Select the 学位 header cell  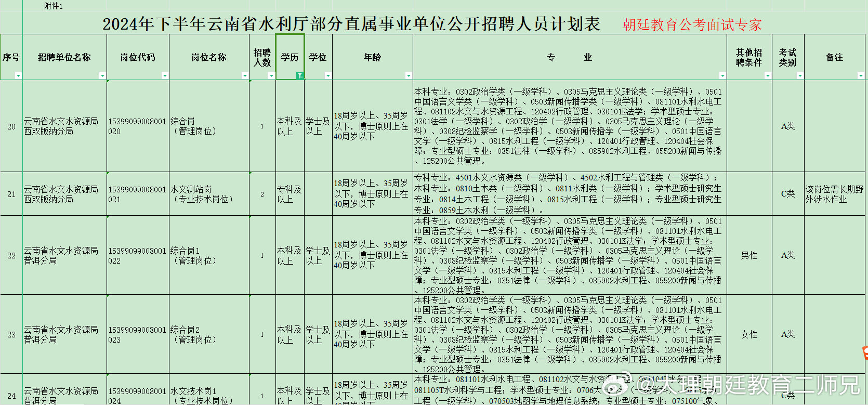[318, 57]
